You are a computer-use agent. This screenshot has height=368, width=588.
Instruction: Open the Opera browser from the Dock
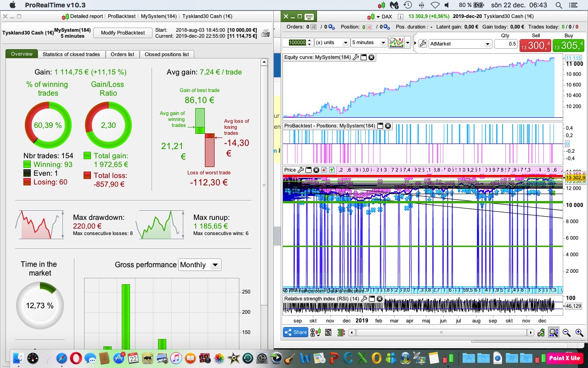[x=76, y=358]
